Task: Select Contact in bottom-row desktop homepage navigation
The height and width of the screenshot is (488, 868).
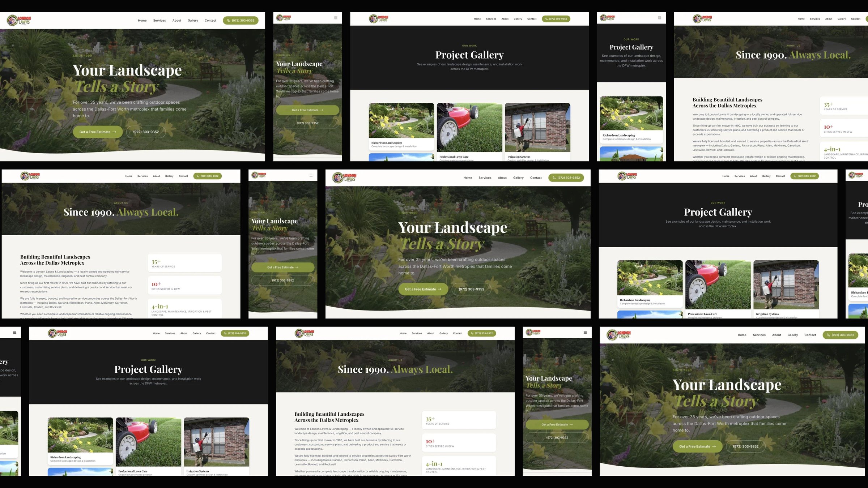Action: (x=810, y=335)
